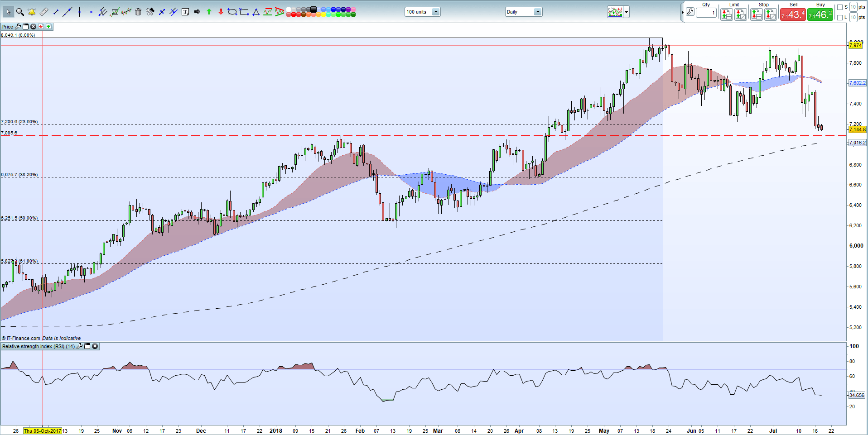Image resolution: width=868 pixels, height=435 pixels.
Task: Open the alert bell tool
Action: pyautogui.click(x=32, y=12)
